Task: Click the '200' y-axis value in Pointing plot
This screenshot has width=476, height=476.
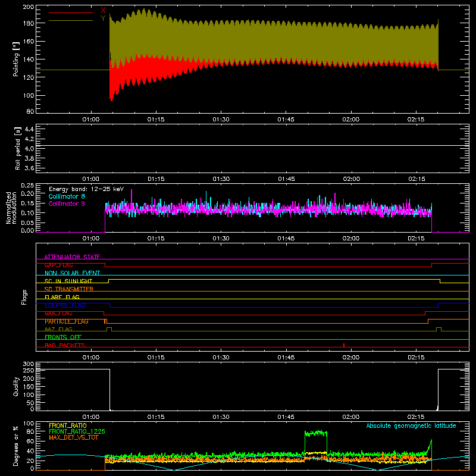Action: (x=29, y=7)
